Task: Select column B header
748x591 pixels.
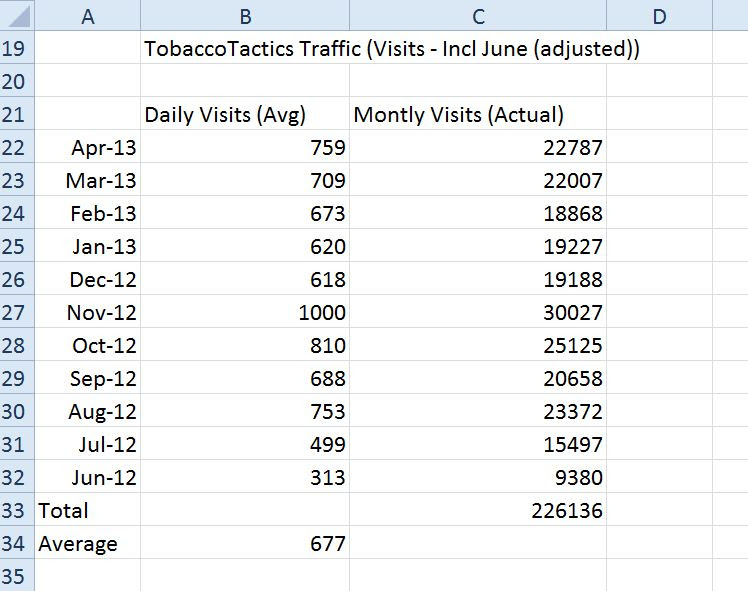Action: coord(245,15)
